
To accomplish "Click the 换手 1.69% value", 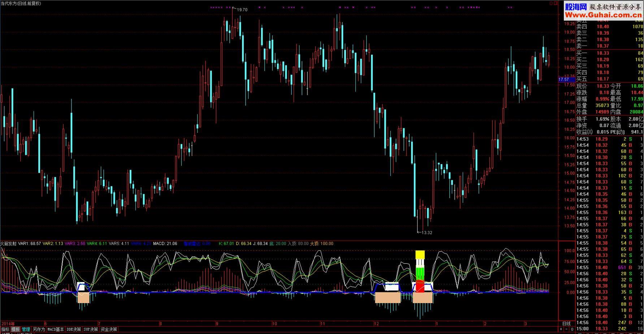I will 602,119.
